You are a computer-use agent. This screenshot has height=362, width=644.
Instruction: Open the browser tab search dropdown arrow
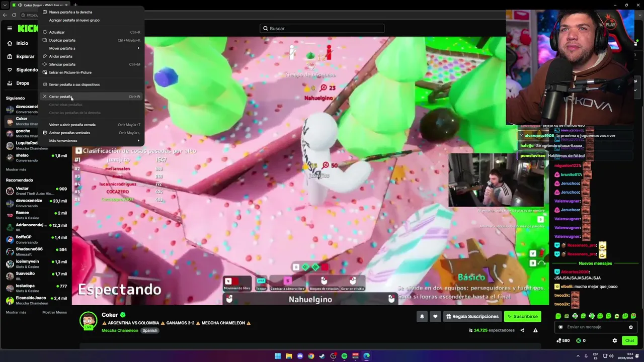tap(5, 5)
